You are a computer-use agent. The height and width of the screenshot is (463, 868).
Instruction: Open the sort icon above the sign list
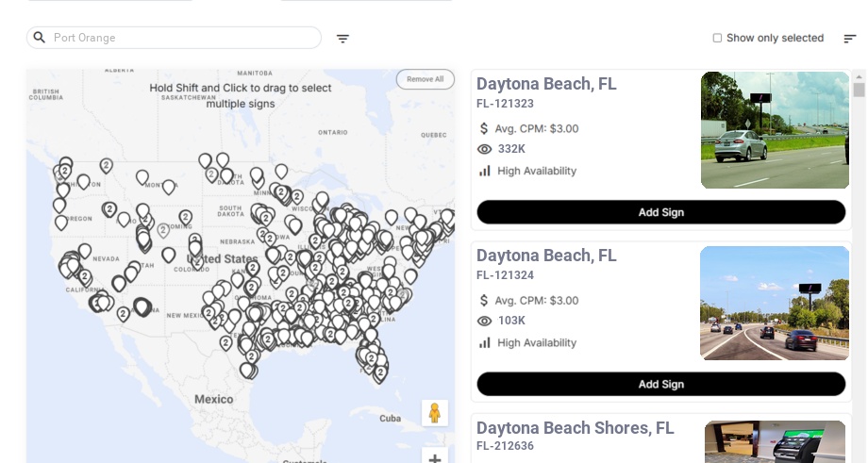point(849,39)
